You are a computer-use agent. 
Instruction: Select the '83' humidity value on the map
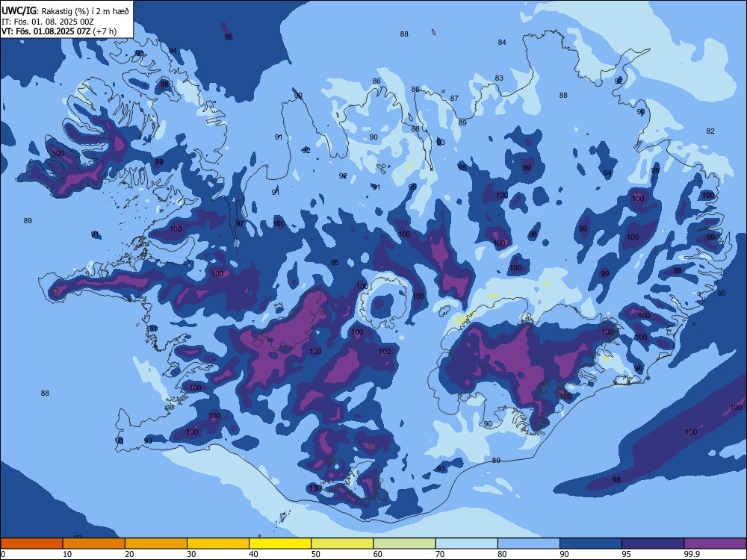tap(499, 78)
